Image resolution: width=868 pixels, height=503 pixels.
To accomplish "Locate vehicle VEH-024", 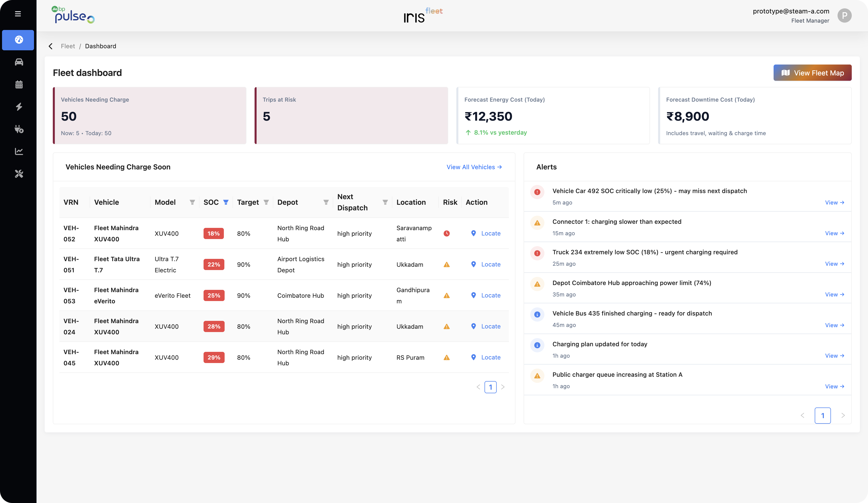I will pyautogui.click(x=486, y=326).
